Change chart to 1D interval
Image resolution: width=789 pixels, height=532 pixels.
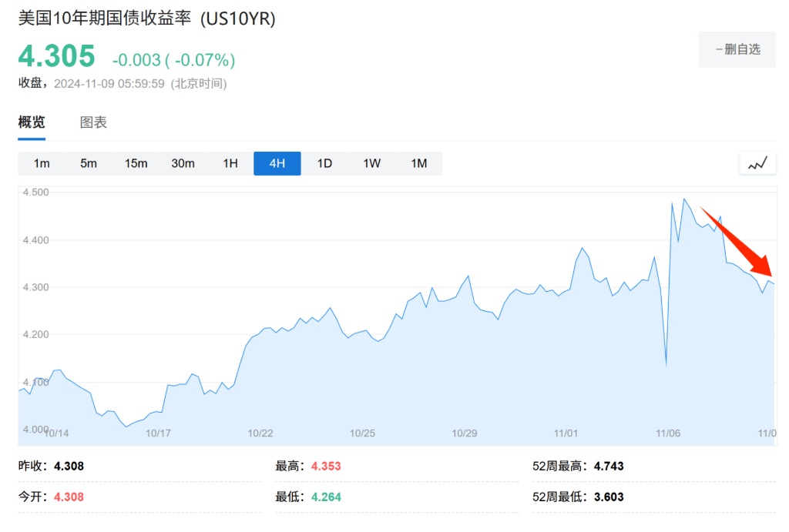[324, 163]
